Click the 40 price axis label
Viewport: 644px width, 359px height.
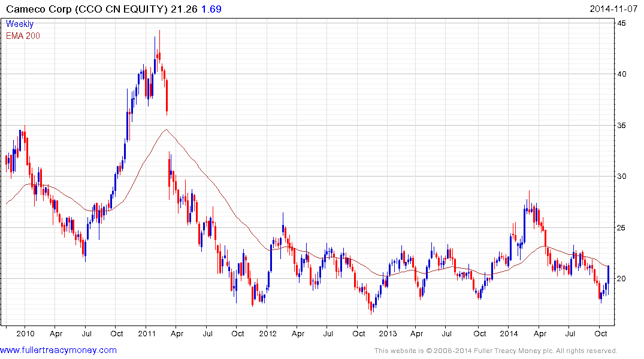[x=622, y=74]
